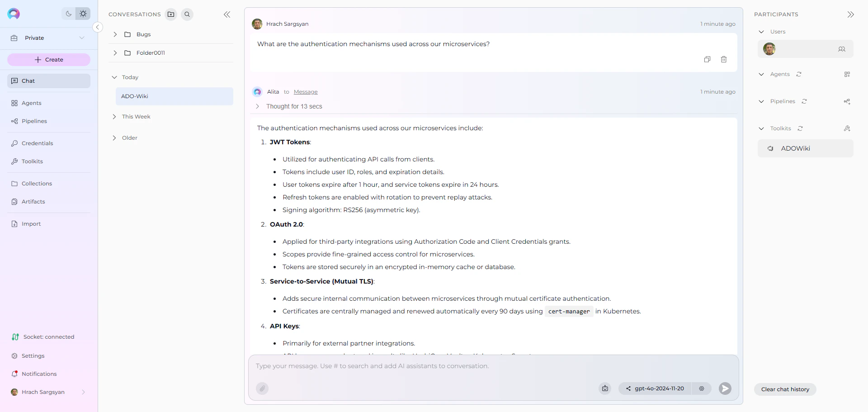The height and width of the screenshot is (412, 868).
Task: Delete the question message
Action: pos(724,59)
